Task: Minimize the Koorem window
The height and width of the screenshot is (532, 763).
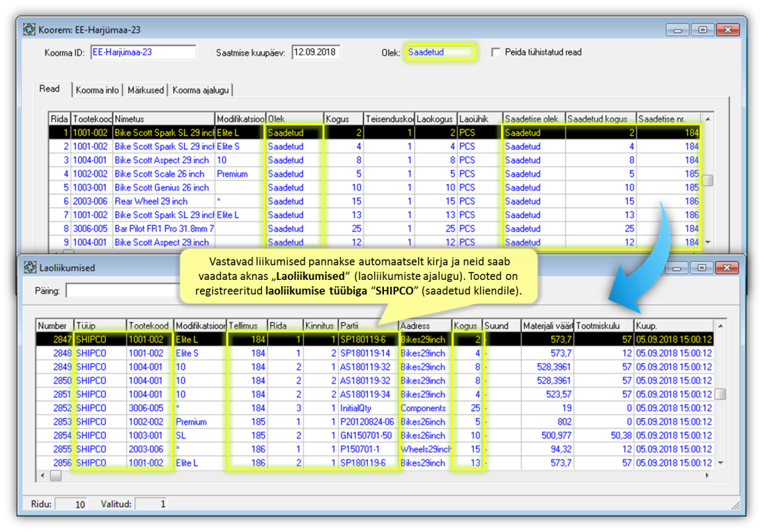Action: click(677, 30)
